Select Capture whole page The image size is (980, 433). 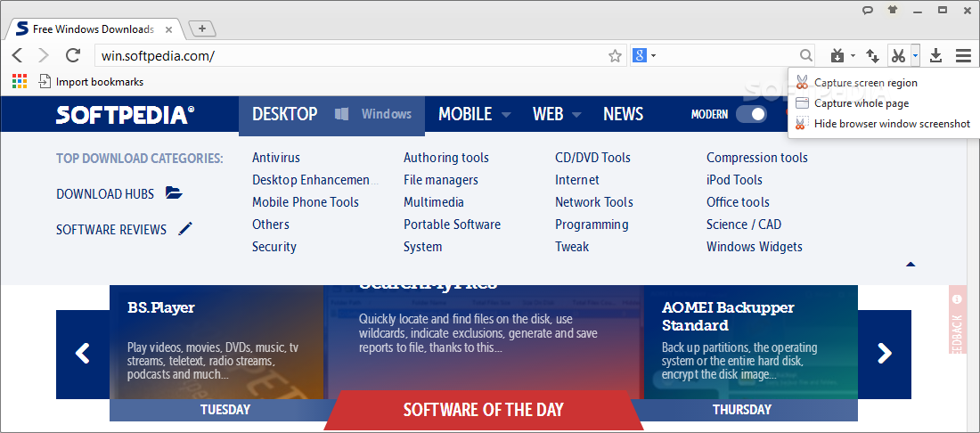point(885,103)
